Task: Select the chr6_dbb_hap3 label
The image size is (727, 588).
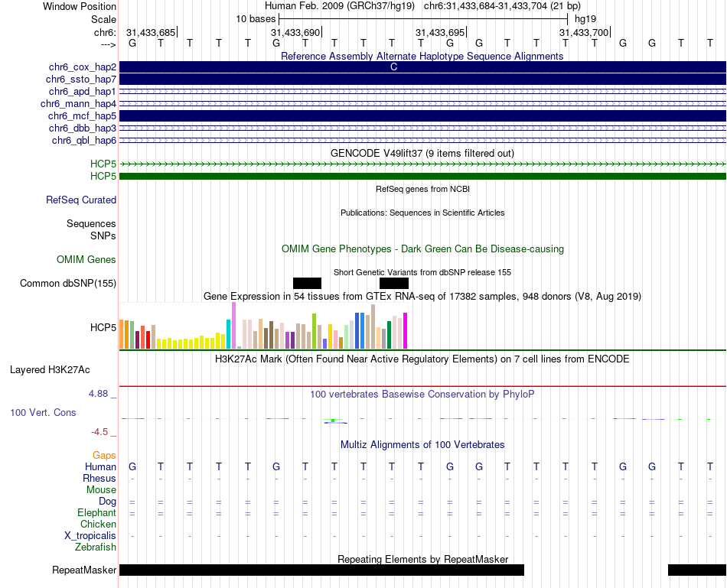Action: click(x=83, y=128)
